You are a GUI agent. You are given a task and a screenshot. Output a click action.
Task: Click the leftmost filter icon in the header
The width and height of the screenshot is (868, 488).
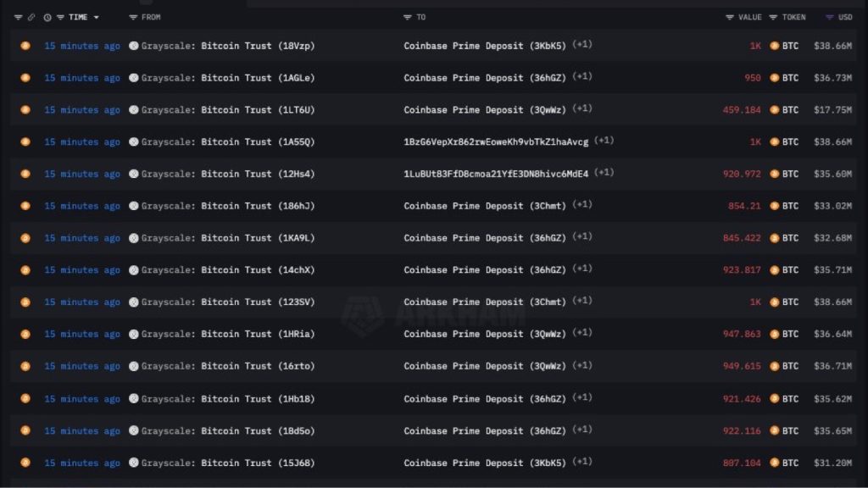coord(18,17)
